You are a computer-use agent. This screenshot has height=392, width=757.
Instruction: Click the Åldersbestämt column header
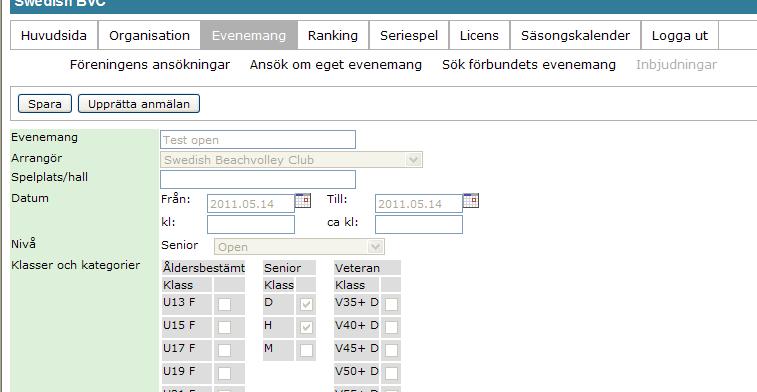click(x=204, y=268)
